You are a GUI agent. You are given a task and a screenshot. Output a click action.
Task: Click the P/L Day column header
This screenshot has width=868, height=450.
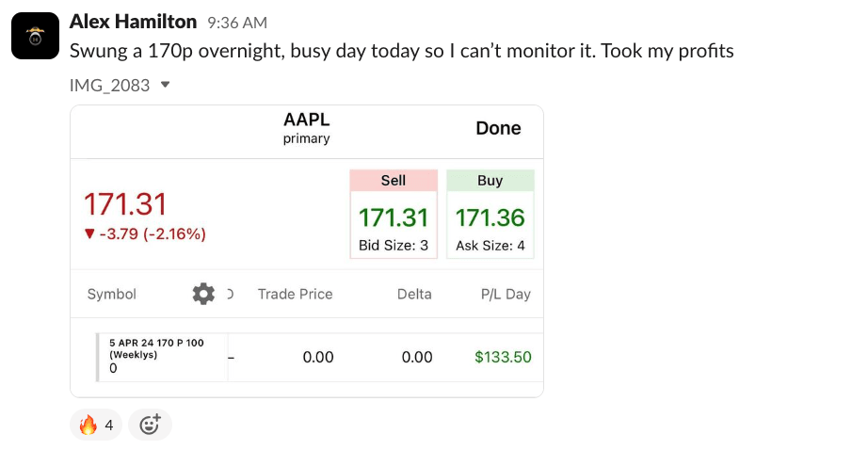pos(506,294)
